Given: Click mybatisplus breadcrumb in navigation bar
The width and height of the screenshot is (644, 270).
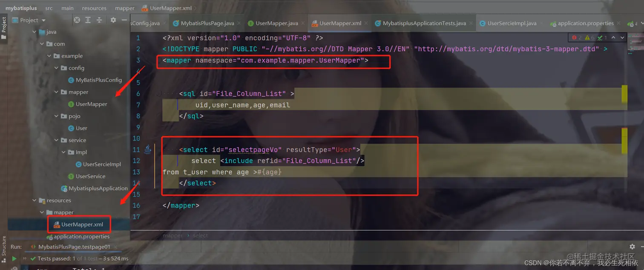Looking at the screenshot, I should coord(21,8).
